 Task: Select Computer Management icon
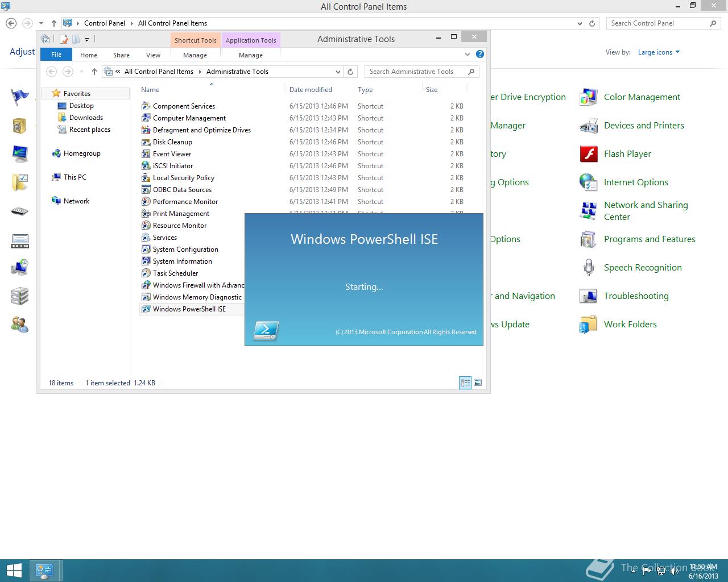pyautogui.click(x=146, y=118)
